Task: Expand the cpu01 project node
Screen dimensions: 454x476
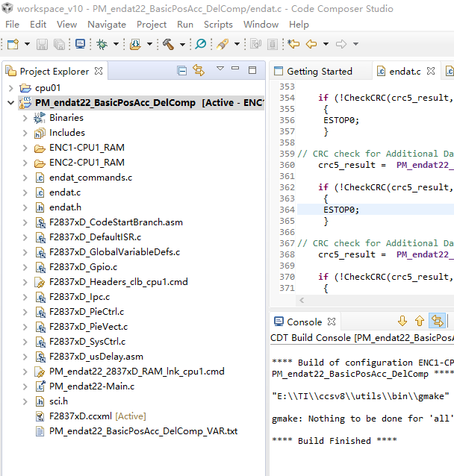Action: pyautogui.click(x=10, y=87)
